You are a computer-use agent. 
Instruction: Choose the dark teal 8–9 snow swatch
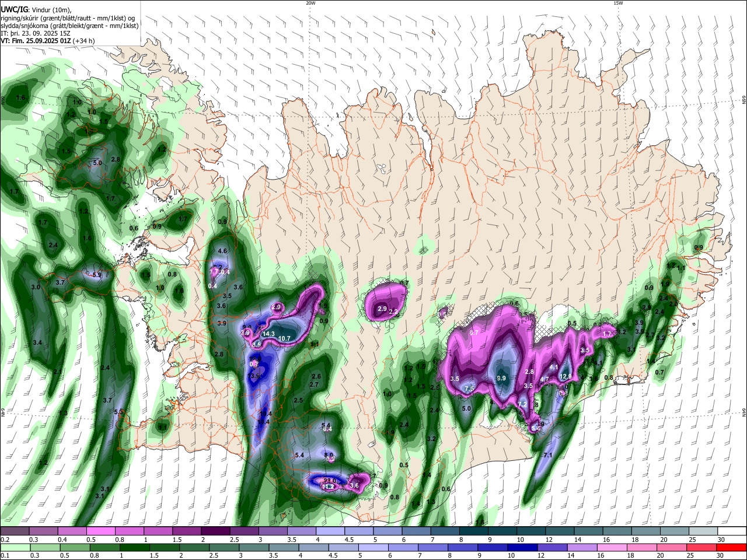click(x=473, y=531)
